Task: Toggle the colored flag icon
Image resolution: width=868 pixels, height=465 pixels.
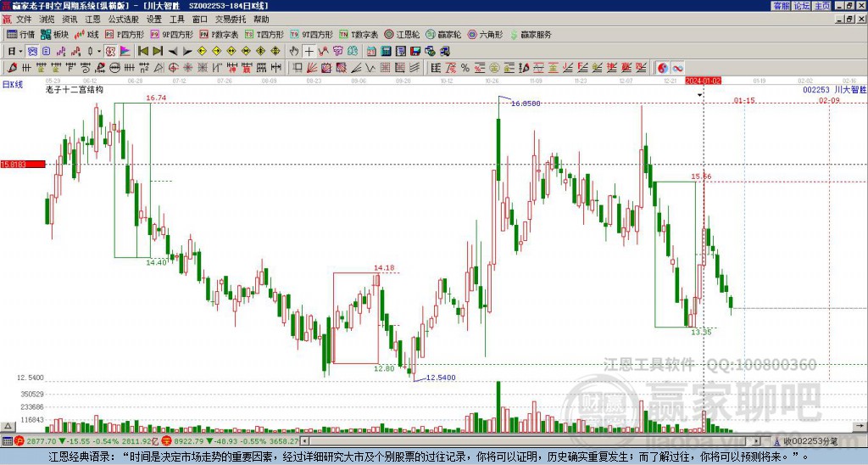Action: click(125, 52)
